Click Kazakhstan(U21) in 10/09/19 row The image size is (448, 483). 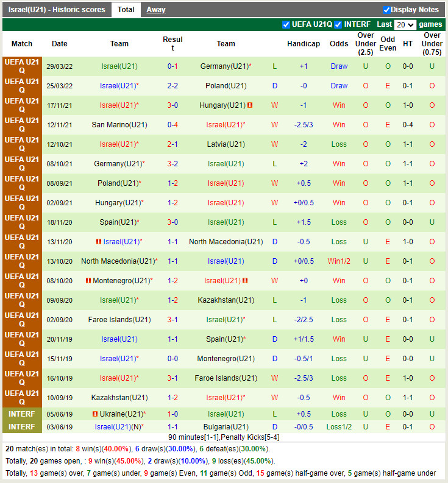pyautogui.click(x=119, y=398)
